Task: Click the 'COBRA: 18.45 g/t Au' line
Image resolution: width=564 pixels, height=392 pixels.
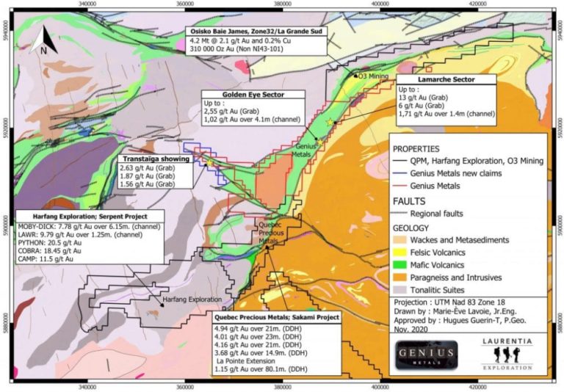Action: (x=50, y=251)
